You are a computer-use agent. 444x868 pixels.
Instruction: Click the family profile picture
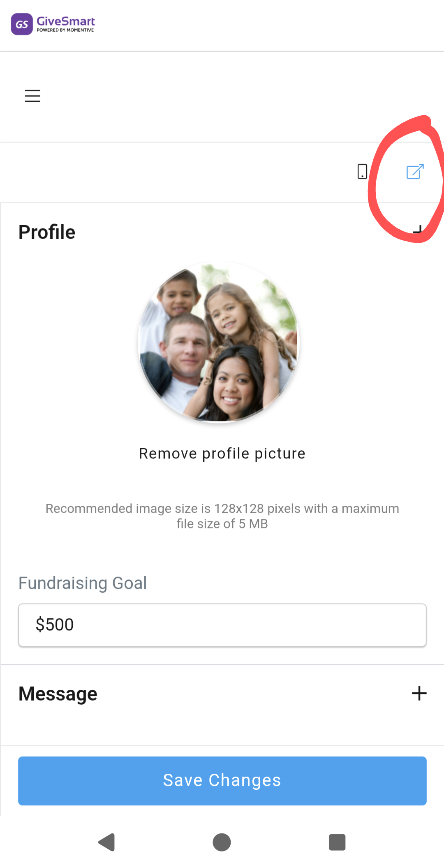click(x=219, y=342)
